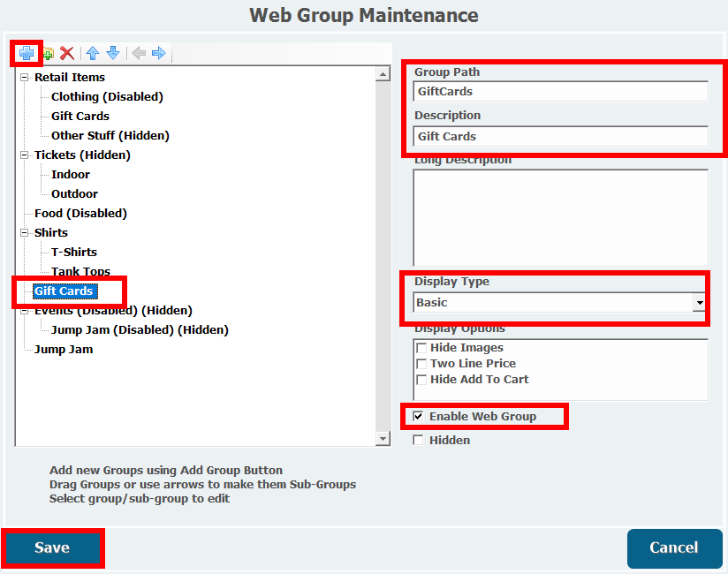Collapse the Retail Items tree node
Image resolution: width=728 pixels, height=574 pixels.
pos(25,78)
